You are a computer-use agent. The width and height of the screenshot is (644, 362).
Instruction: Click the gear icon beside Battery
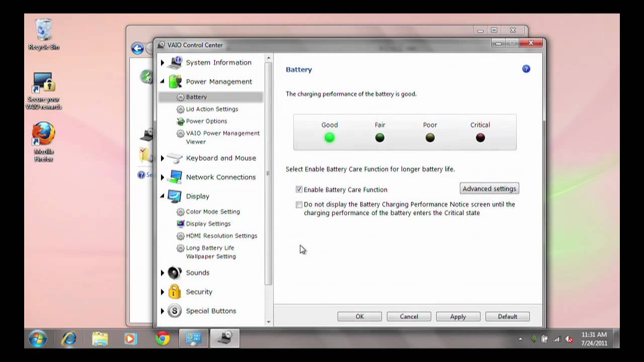[x=181, y=97]
